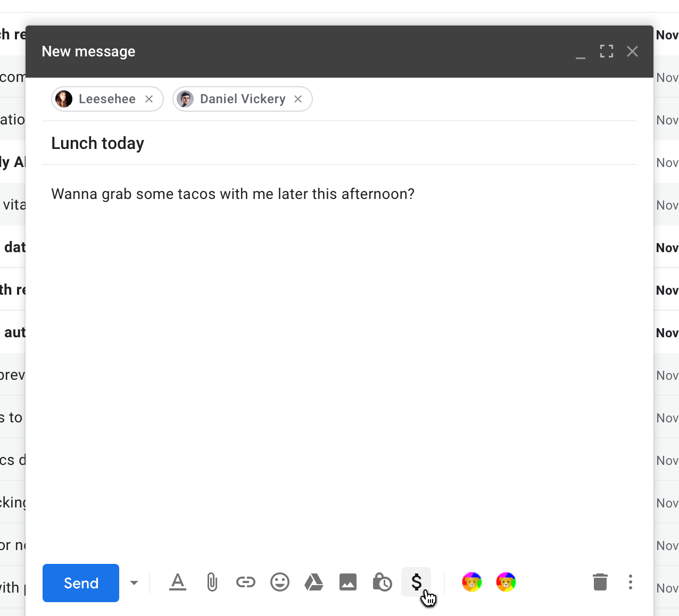
Task: Insert a hyperlink into the message
Action: [x=245, y=582]
